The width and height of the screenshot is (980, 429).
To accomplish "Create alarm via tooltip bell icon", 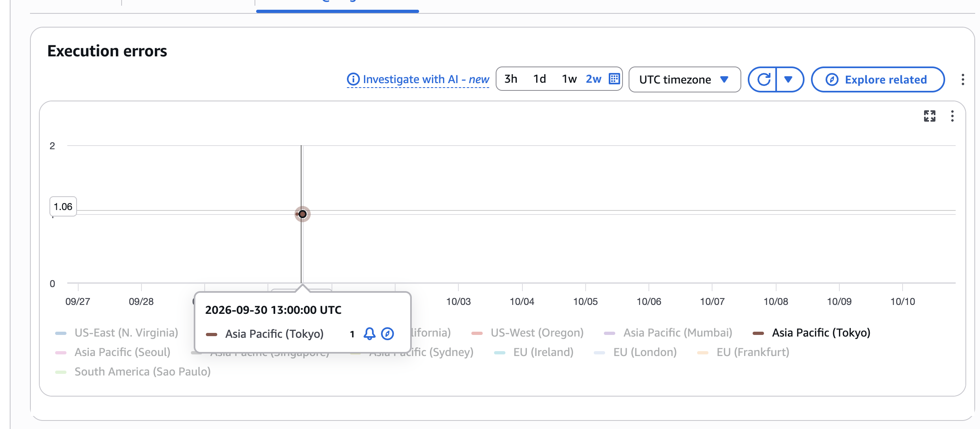I will click(x=369, y=334).
